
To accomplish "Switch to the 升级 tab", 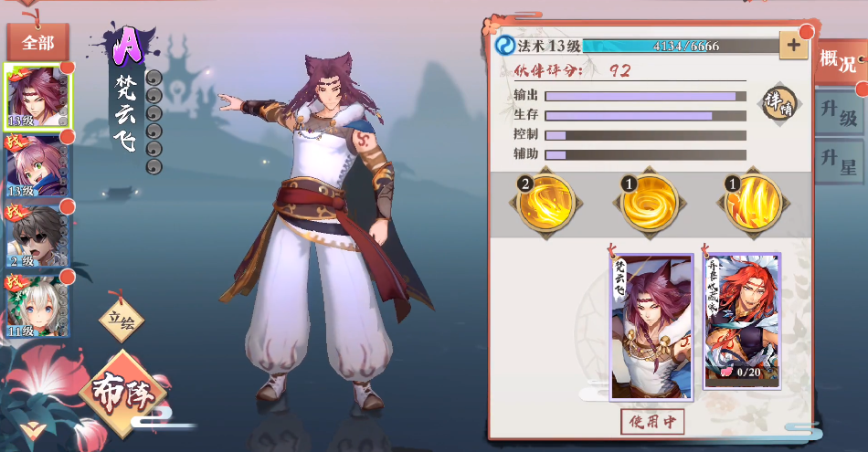I will 840,111.
